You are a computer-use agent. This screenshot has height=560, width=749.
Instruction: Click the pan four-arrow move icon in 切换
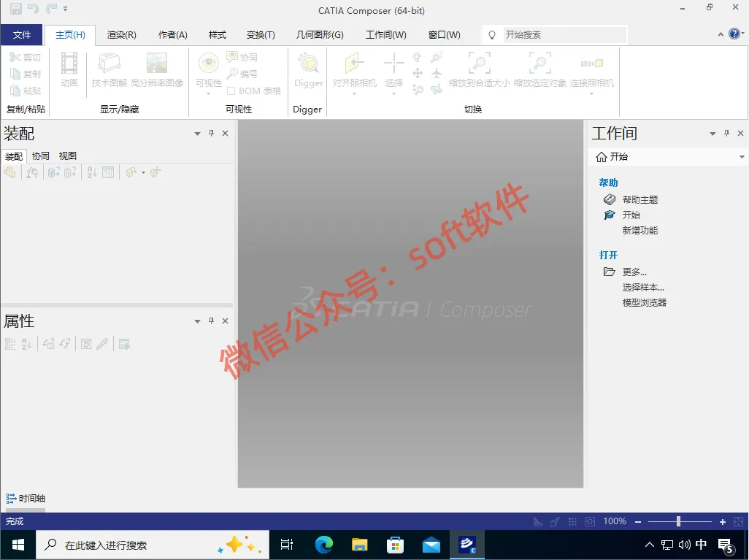coord(418,73)
